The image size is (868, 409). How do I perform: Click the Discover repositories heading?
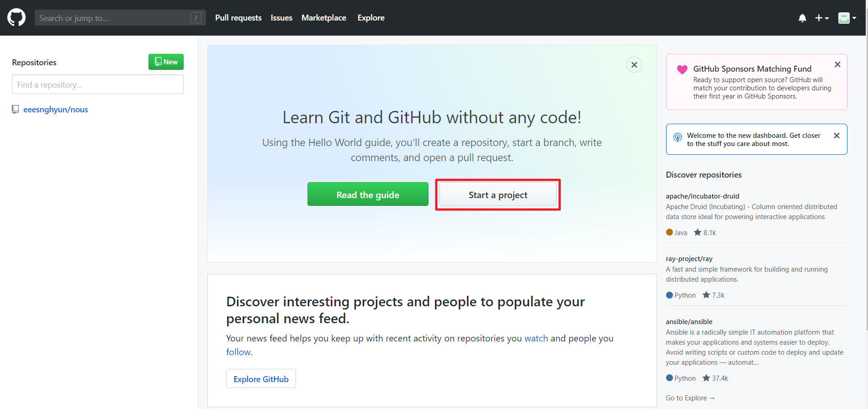point(704,175)
